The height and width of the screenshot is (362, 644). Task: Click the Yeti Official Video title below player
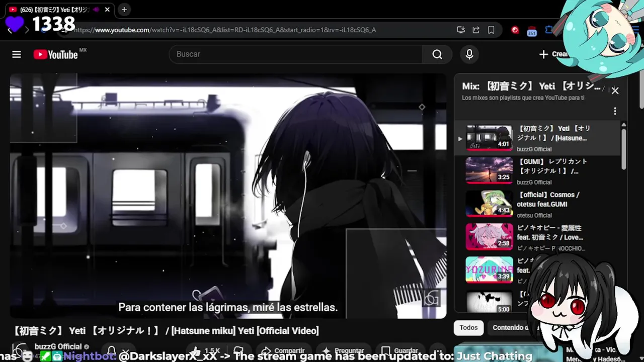[166, 331]
